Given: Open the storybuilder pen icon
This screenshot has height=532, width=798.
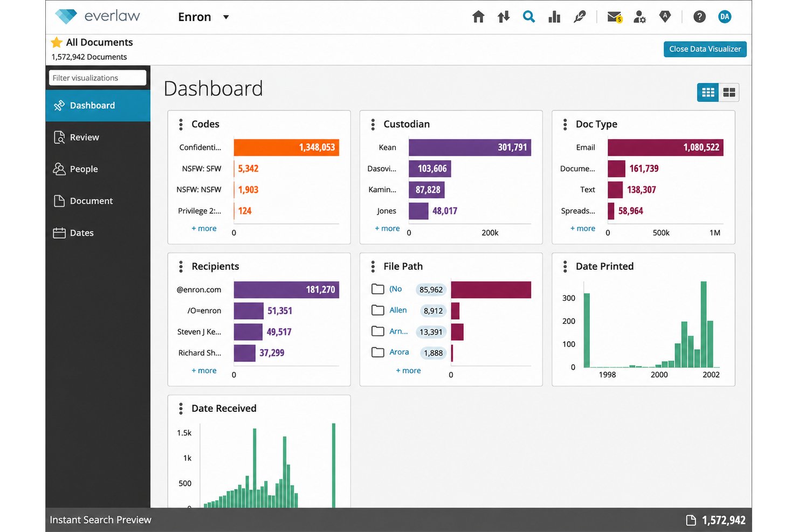Looking at the screenshot, I should (580, 17).
